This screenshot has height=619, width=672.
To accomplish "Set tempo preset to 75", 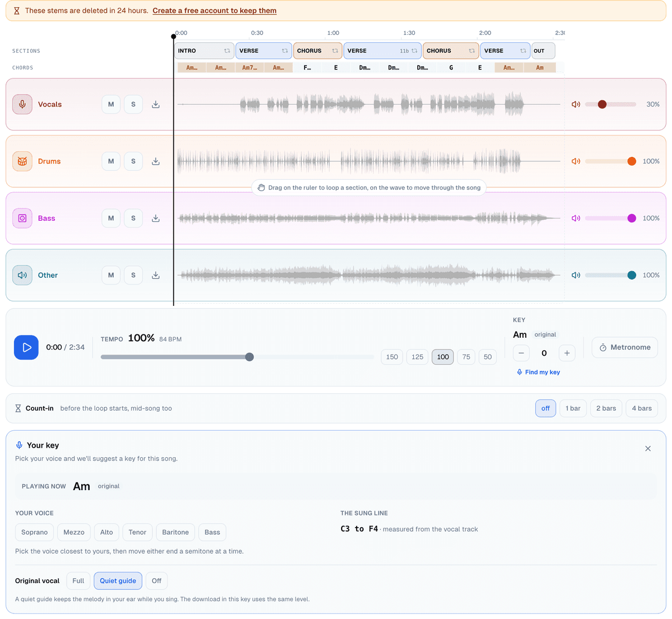I will [466, 357].
